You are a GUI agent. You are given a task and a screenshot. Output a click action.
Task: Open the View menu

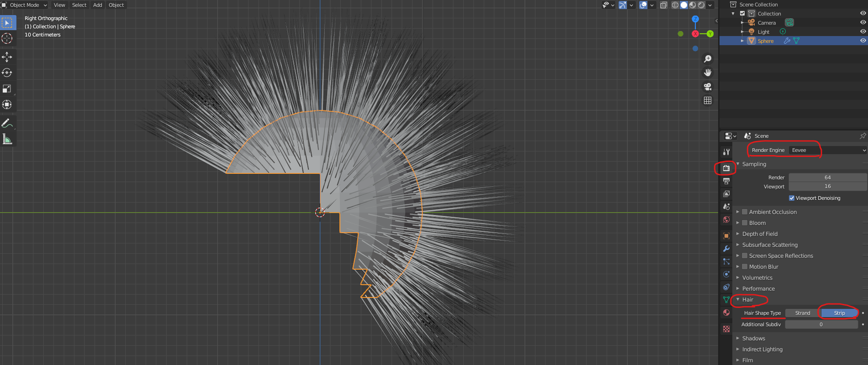[59, 5]
